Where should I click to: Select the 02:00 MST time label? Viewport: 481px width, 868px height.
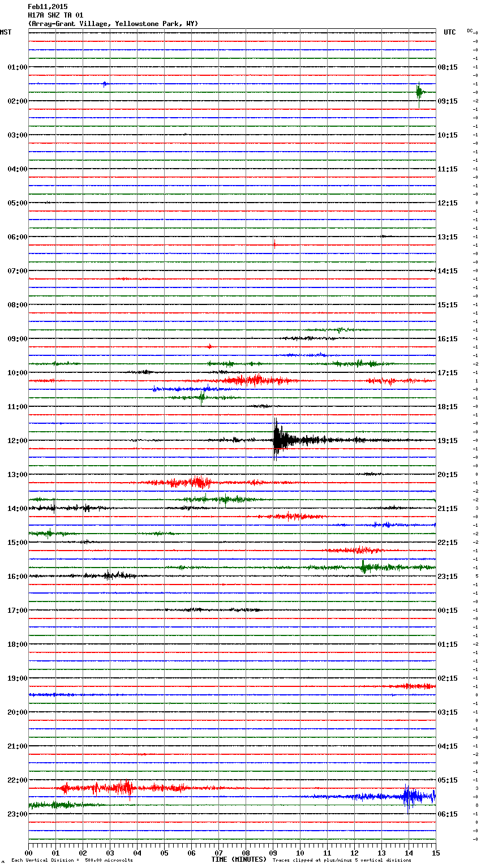pos(18,101)
